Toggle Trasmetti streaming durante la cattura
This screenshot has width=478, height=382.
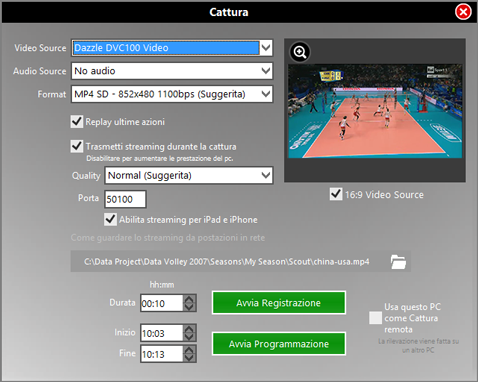point(77,146)
